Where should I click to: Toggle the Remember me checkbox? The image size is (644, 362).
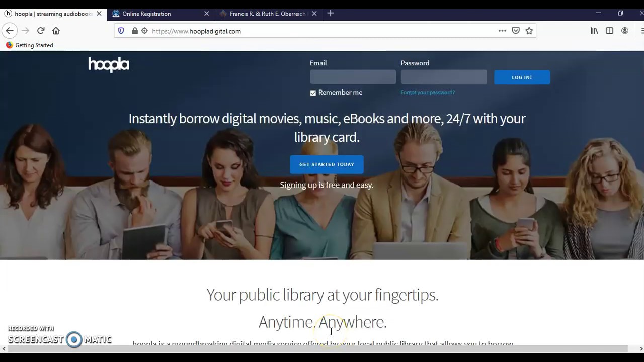(x=313, y=93)
